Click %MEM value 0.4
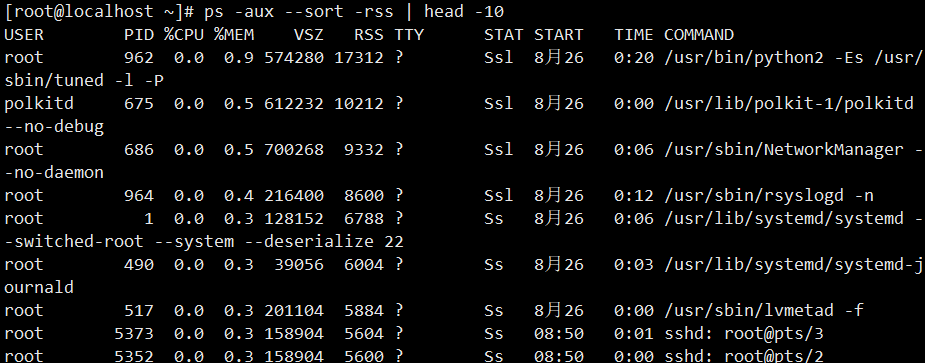Image resolution: width=925 pixels, height=363 pixels. (x=239, y=195)
